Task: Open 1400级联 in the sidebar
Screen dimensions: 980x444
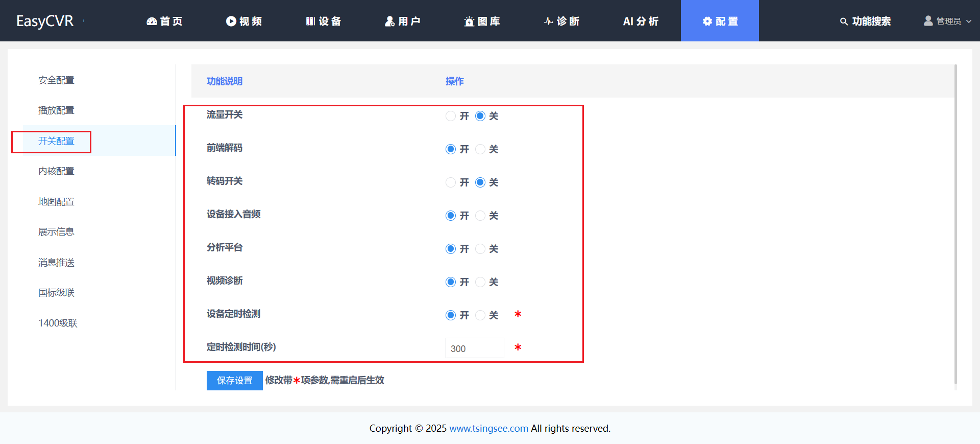Action: (58, 323)
